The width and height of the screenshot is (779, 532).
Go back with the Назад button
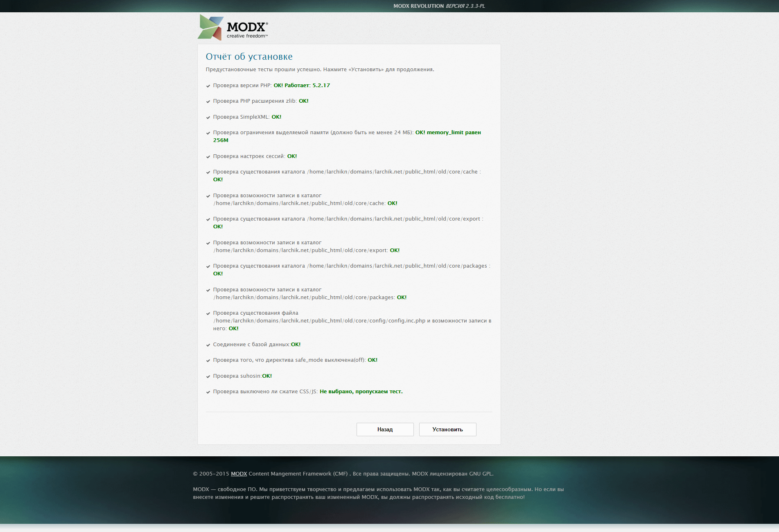click(x=385, y=429)
